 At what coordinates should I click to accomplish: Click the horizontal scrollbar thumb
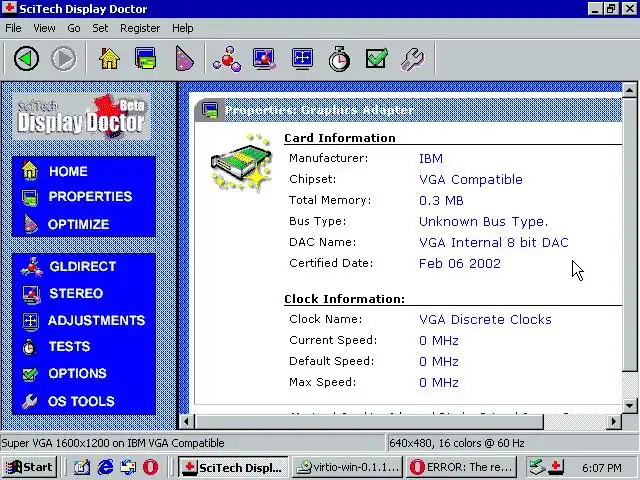tap(369, 421)
